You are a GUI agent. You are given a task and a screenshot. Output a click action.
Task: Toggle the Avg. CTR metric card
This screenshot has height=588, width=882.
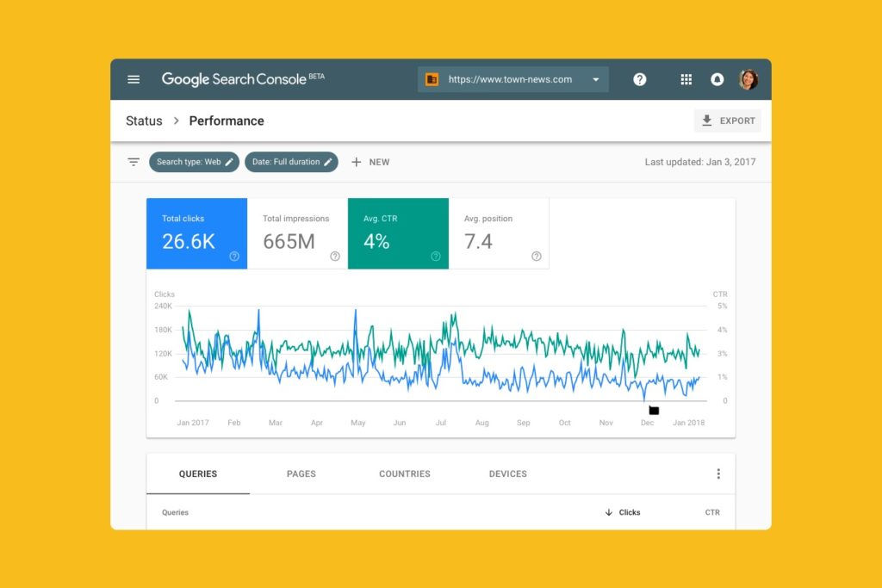pyautogui.click(x=398, y=233)
